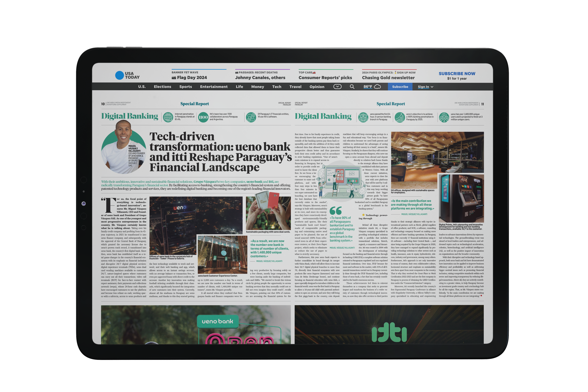Open the Entertainment section
This screenshot has height=392, width=588.
click(x=214, y=87)
